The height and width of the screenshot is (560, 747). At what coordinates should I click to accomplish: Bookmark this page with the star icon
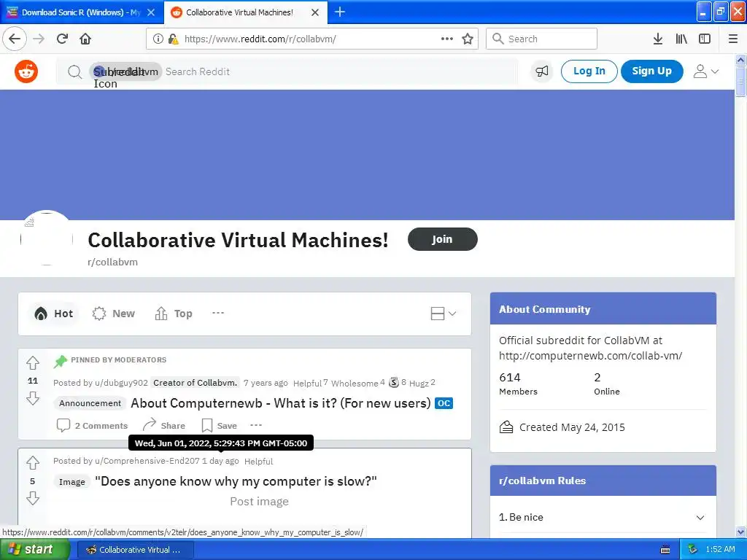coord(468,39)
